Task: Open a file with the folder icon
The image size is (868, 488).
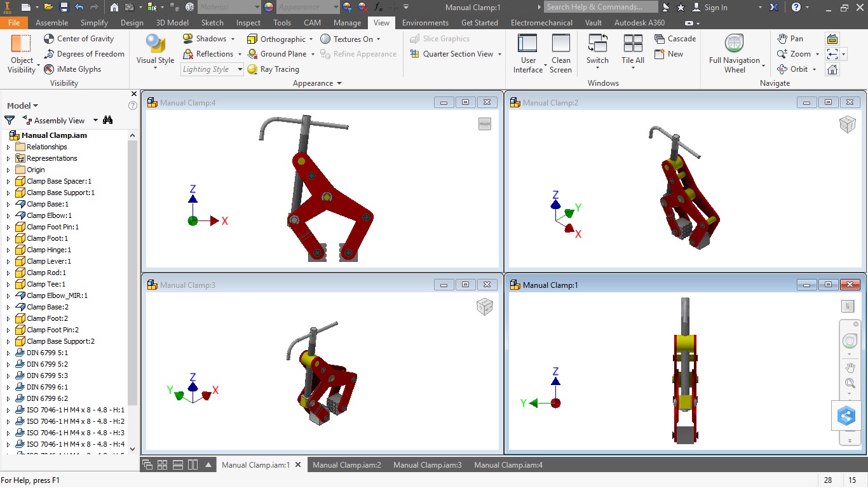Action: click(49, 7)
